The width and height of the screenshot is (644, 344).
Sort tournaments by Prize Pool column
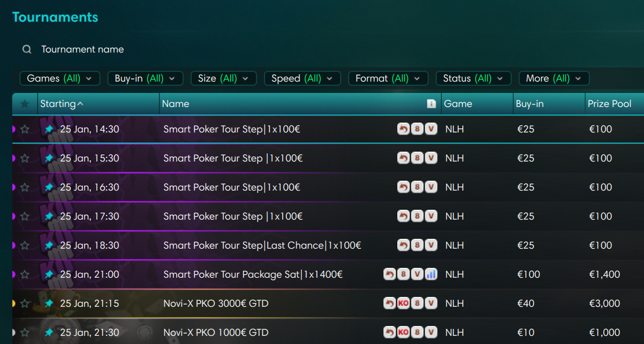pyautogui.click(x=610, y=104)
